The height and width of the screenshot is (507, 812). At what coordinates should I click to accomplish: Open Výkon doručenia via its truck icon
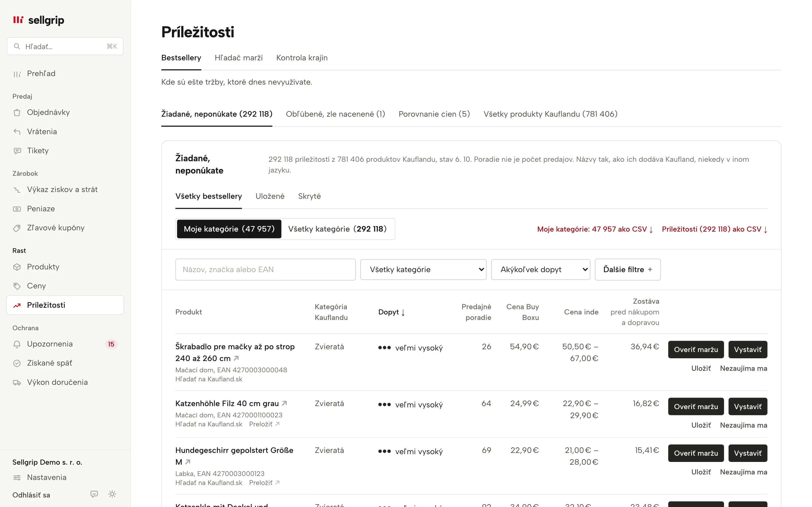[17, 383]
